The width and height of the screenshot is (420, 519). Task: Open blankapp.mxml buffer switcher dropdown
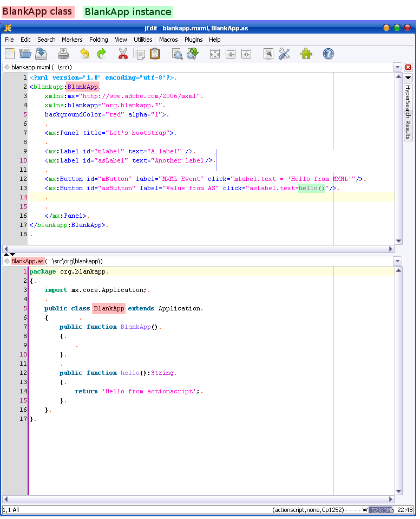397,67
